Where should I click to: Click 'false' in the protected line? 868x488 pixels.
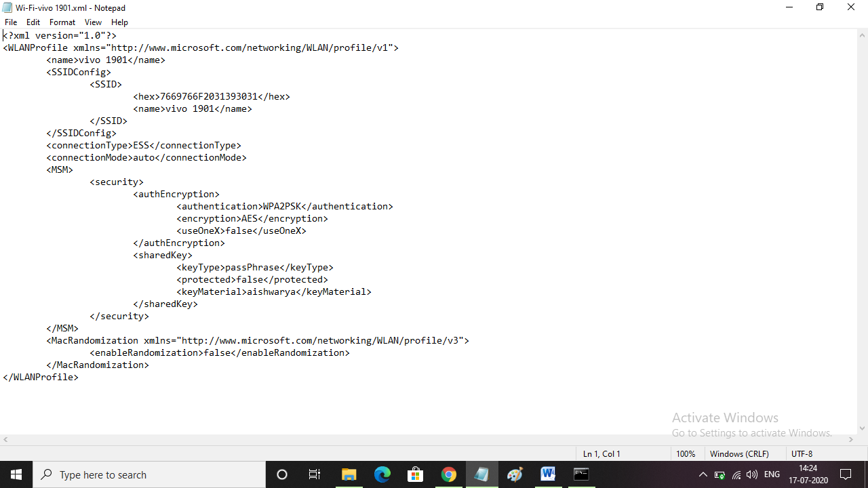tap(250, 279)
